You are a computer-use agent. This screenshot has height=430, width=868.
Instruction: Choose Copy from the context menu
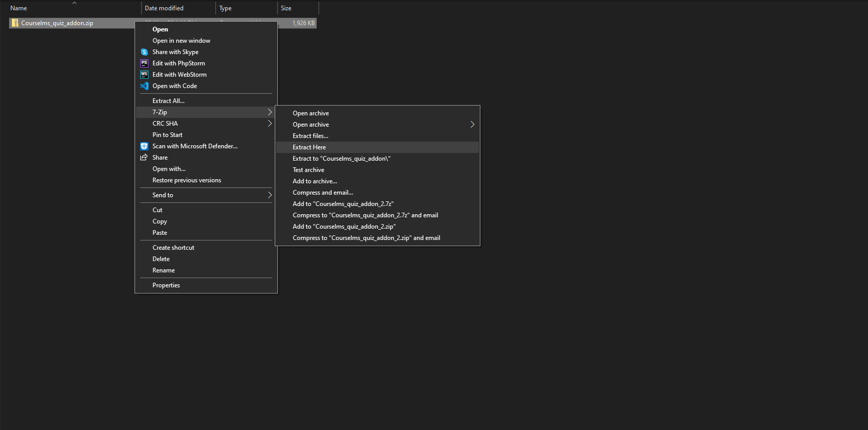(x=206, y=221)
